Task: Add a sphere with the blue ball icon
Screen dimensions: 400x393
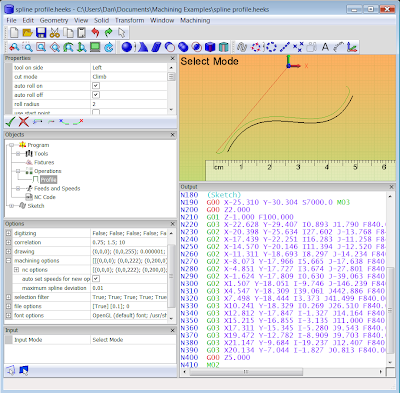Action: click(x=127, y=47)
